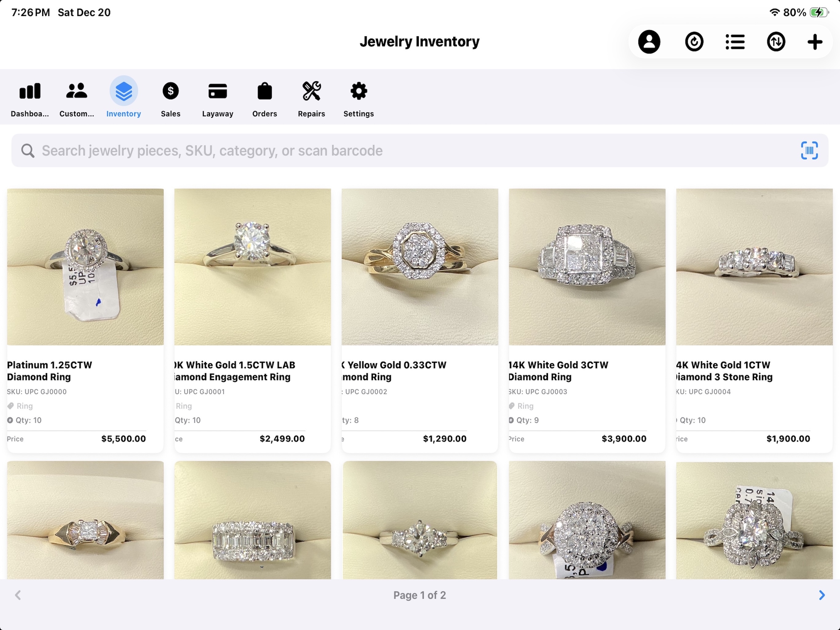
Task: Go to the next page of inventory
Action: click(822, 595)
